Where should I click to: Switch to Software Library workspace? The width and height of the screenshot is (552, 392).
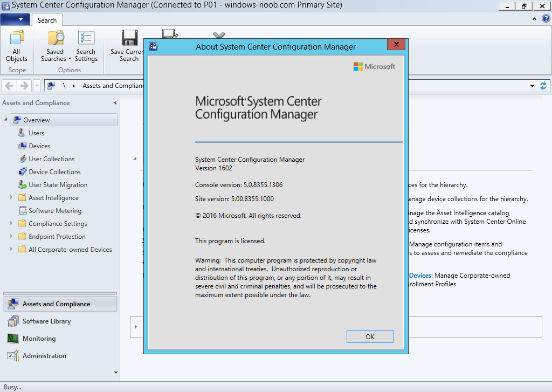[x=60, y=321]
